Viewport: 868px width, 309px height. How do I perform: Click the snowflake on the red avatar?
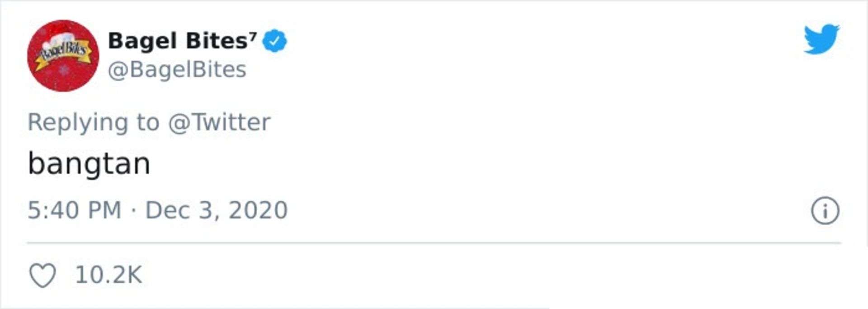coord(65,70)
